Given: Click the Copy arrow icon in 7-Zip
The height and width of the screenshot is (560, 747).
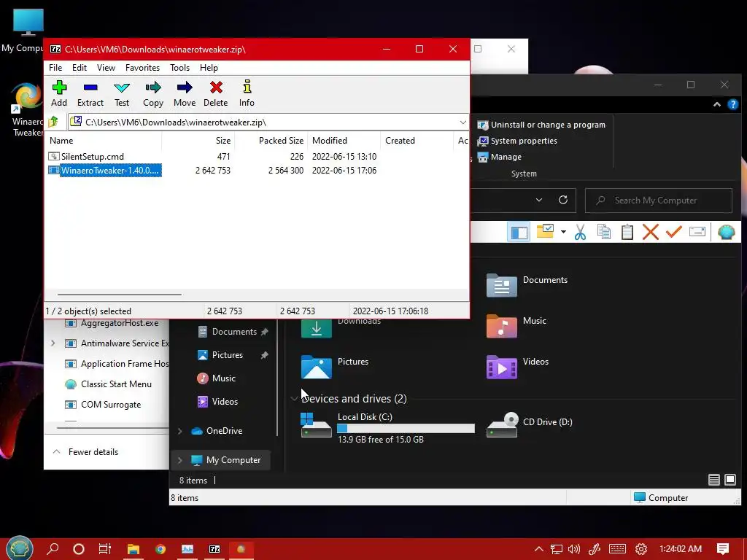Looking at the screenshot, I should coord(153,93).
